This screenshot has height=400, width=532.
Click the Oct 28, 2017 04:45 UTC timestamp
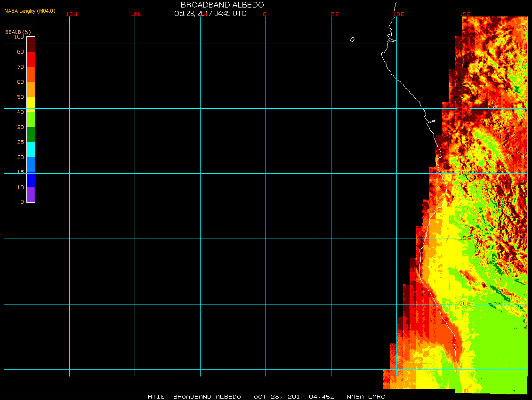[210, 14]
